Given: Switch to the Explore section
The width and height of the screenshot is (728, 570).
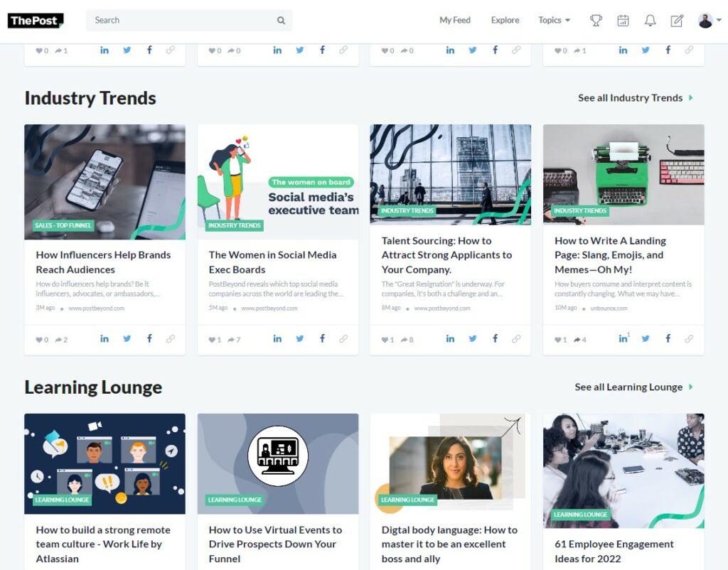Looking at the screenshot, I should pos(505,20).
